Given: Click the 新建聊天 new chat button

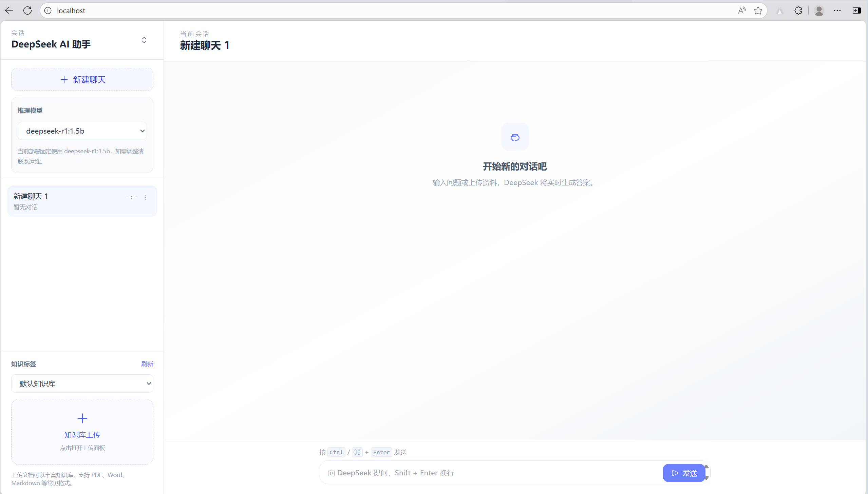Looking at the screenshot, I should coord(82,79).
